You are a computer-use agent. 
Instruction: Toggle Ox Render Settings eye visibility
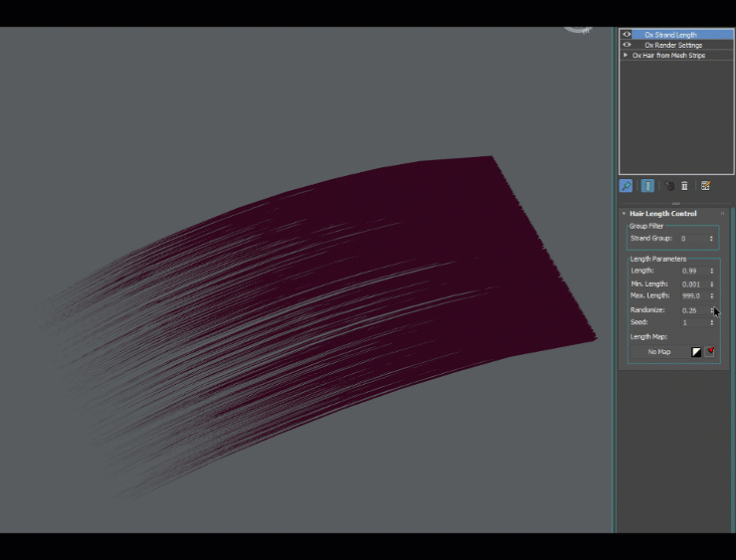click(627, 45)
